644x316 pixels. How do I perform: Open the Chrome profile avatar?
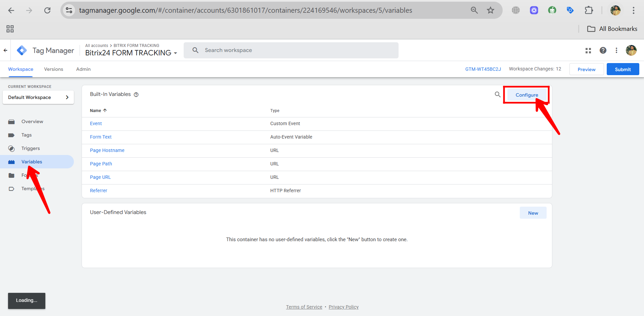(x=615, y=10)
